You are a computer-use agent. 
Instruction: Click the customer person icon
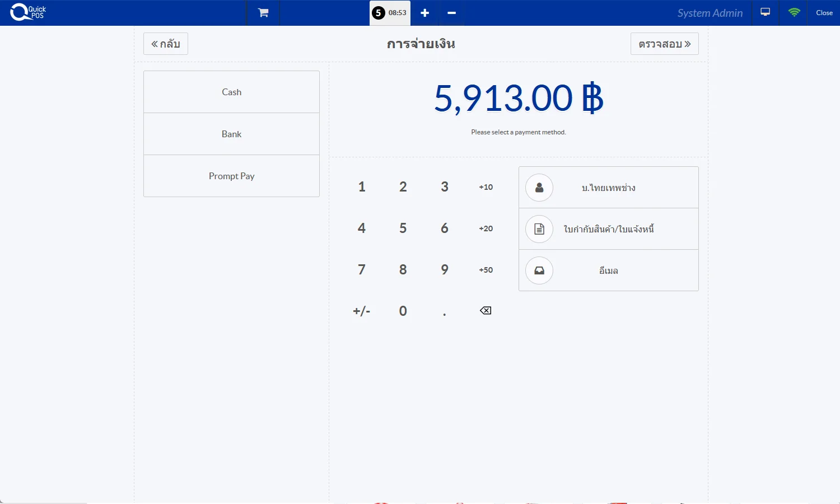pyautogui.click(x=539, y=188)
